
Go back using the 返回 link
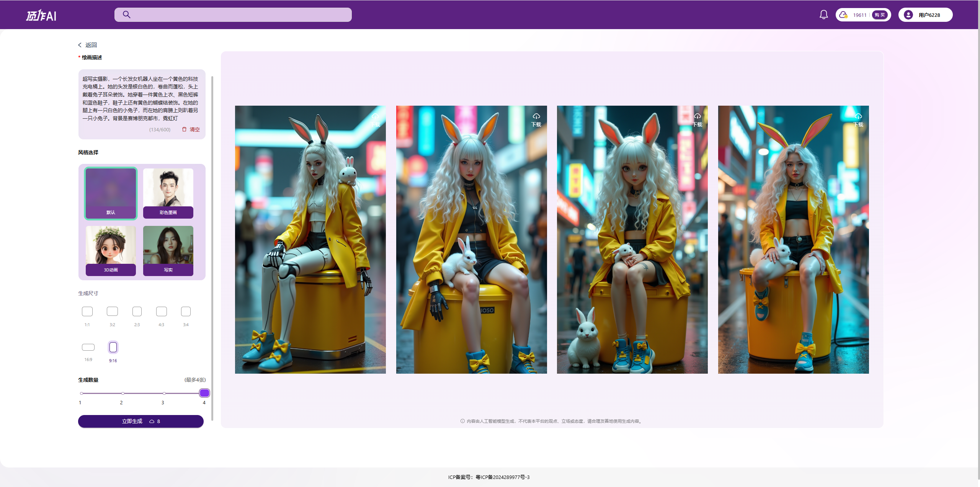91,45
